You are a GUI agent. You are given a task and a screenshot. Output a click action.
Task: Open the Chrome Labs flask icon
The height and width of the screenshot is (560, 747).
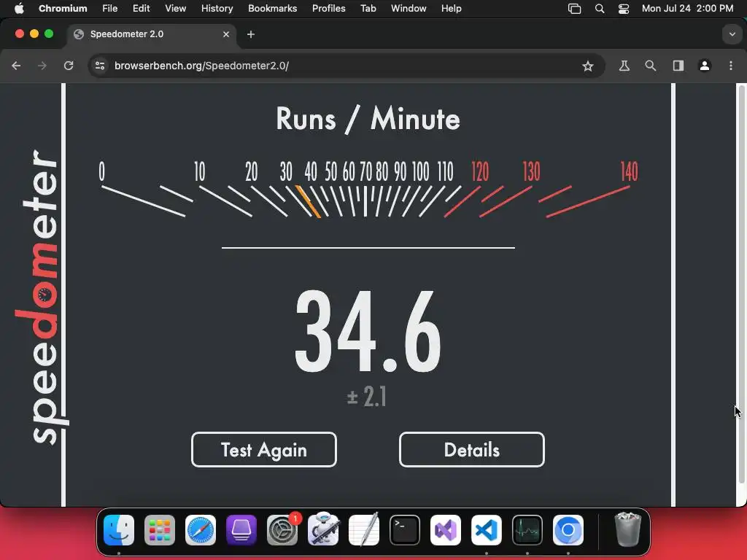click(x=624, y=66)
